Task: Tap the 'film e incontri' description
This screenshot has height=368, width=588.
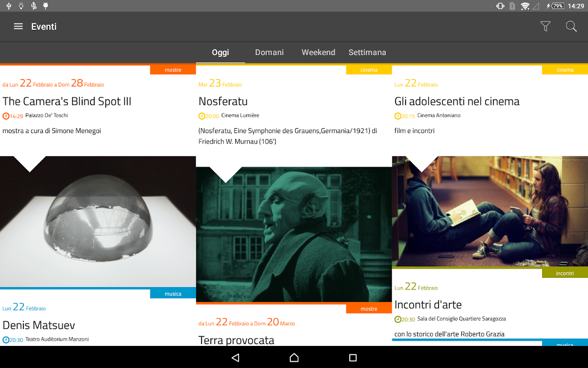Action: tap(414, 131)
